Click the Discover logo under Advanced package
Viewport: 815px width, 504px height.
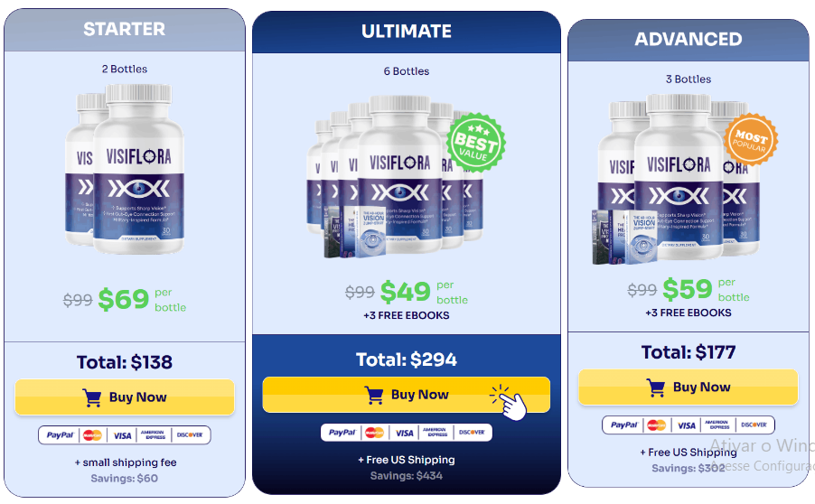click(754, 425)
